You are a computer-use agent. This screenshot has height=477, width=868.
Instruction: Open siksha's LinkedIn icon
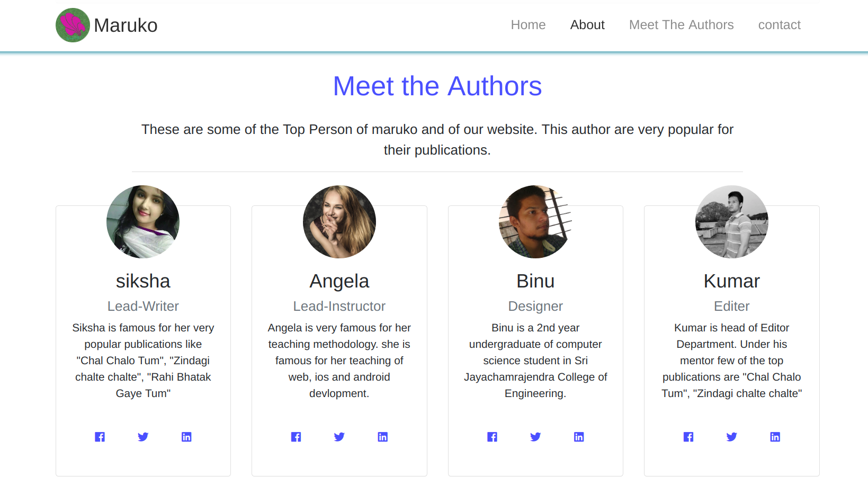point(186,437)
